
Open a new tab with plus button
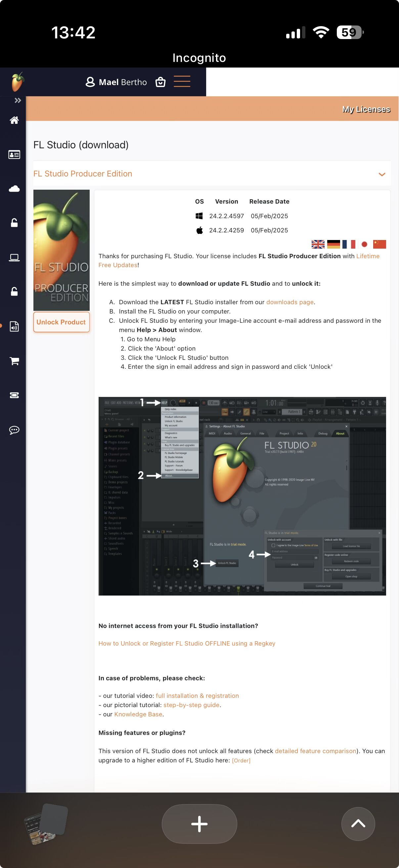pyautogui.click(x=199, y=824)
